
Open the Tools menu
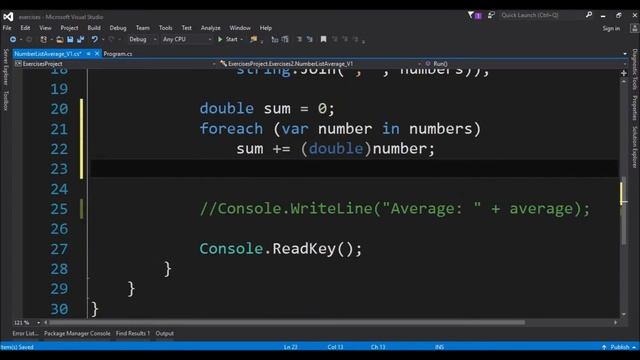tap(165, 28)
